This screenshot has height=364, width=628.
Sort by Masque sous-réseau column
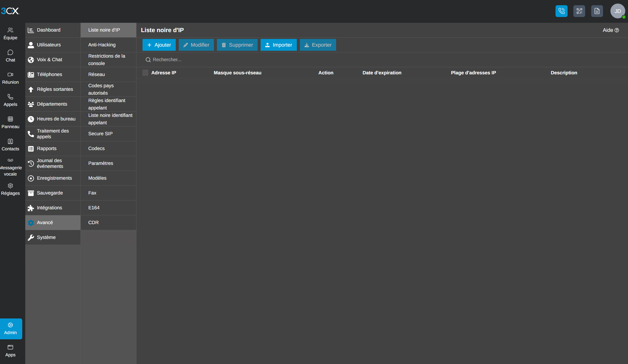click(238, 73)
